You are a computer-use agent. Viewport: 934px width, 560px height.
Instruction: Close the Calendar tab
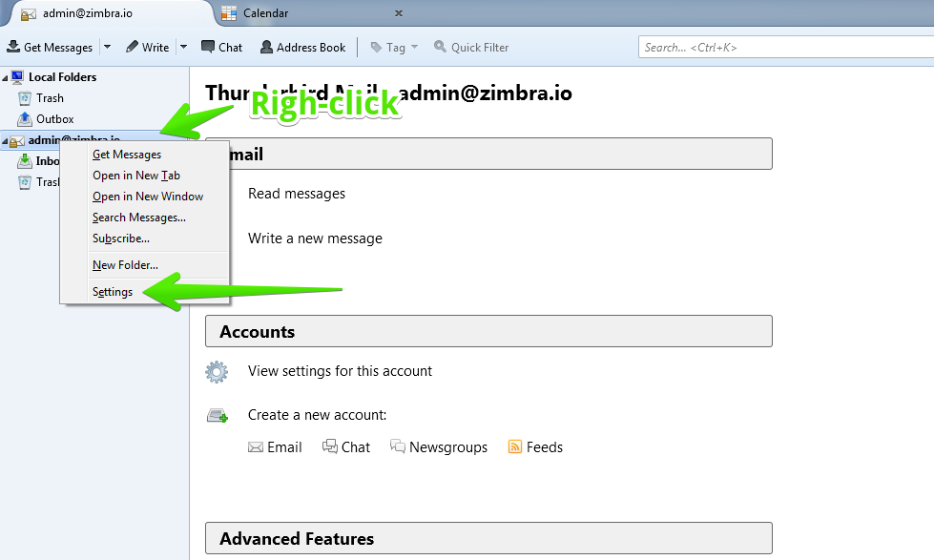[399, 13]
